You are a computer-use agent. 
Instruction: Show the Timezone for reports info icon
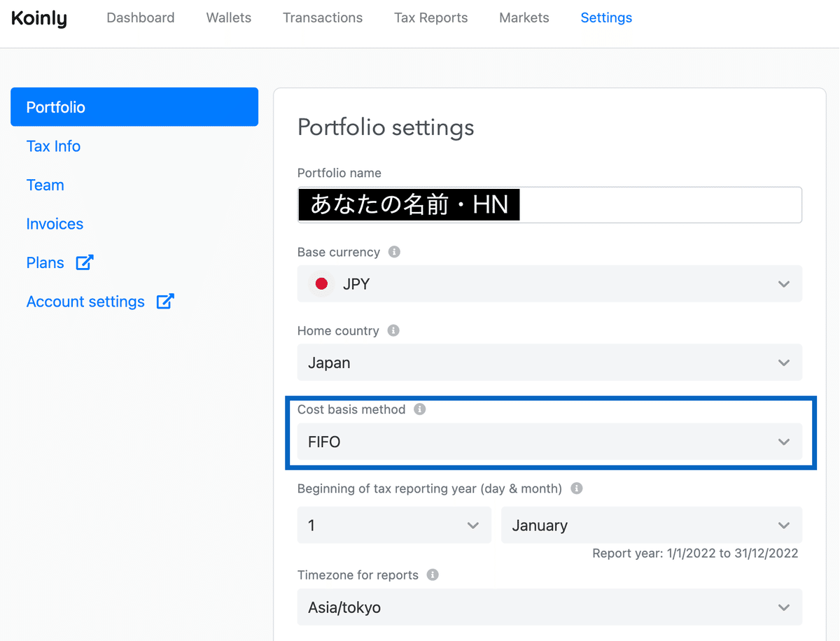click(433, 575)
